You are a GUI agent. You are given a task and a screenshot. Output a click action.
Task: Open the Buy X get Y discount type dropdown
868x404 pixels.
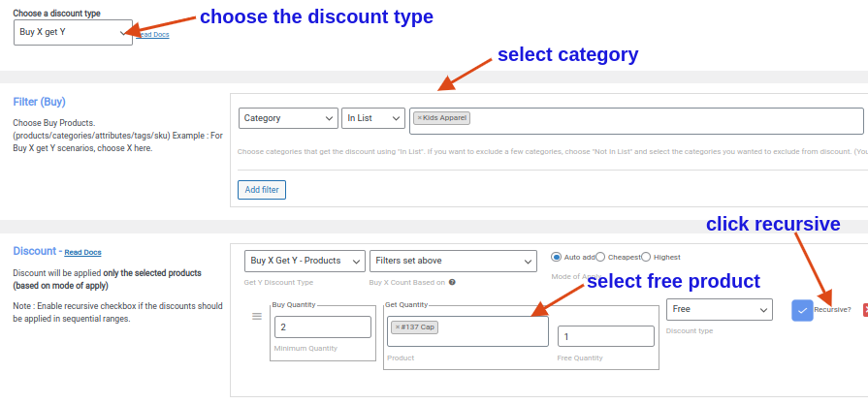click(x=73, y=32)
